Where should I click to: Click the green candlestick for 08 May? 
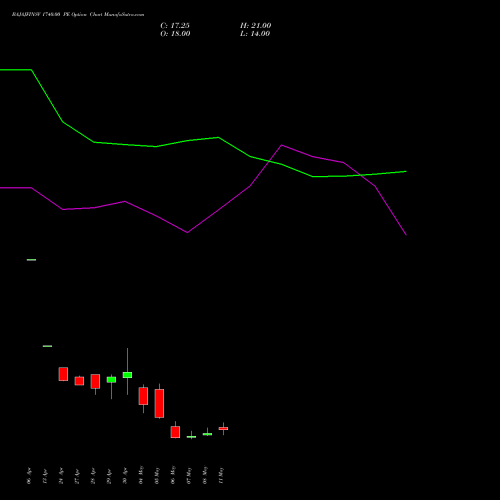click(x=207, y=434)
